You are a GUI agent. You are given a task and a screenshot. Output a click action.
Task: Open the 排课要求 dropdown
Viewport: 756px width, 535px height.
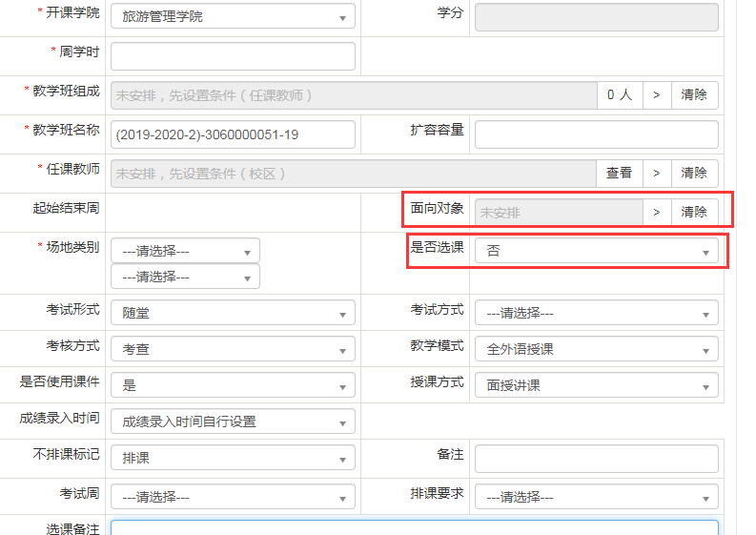coord(596,497)
